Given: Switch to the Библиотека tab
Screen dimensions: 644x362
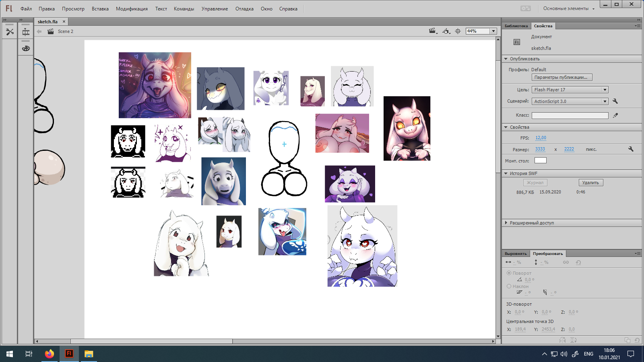Looking at the screenshot, I should click(516, 26).
